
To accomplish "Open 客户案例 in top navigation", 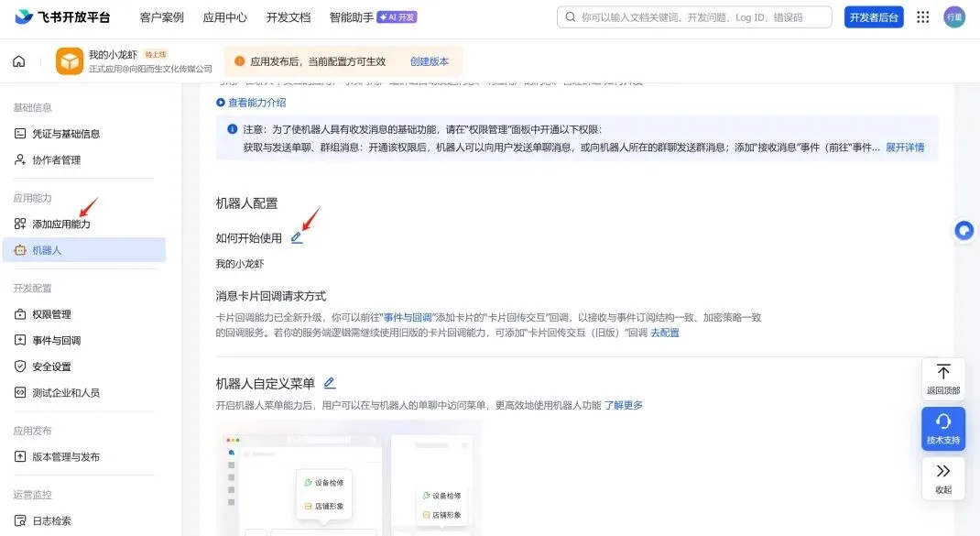I will click(x=162, y=17).
